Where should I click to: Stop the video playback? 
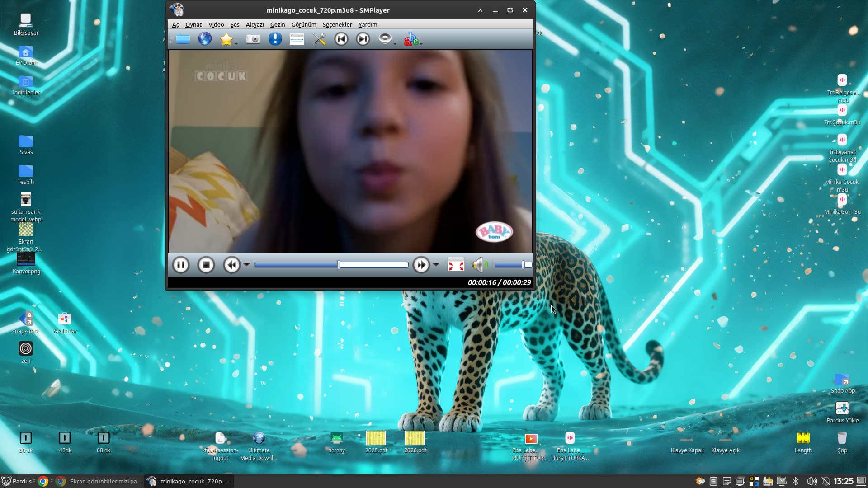coord(206,265)
